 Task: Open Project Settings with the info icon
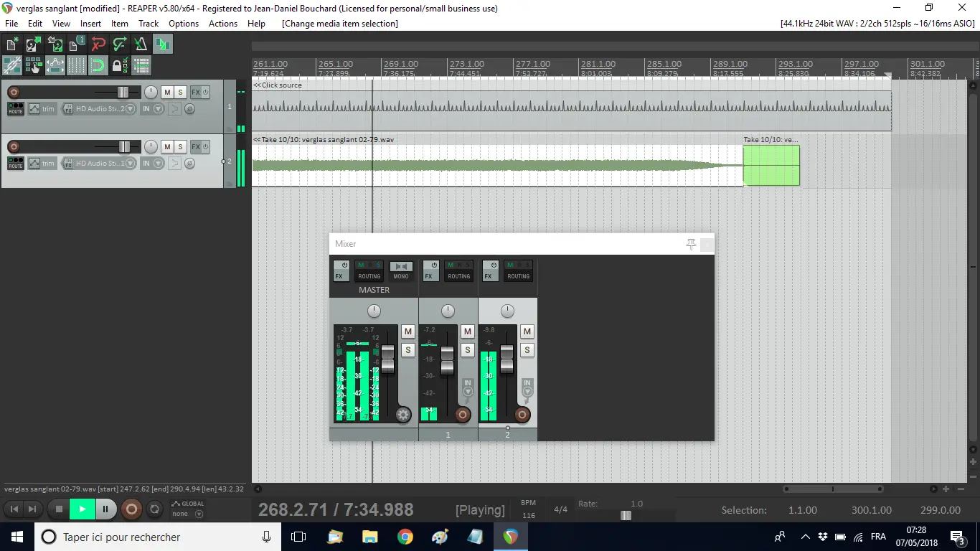tap(76, 44)
